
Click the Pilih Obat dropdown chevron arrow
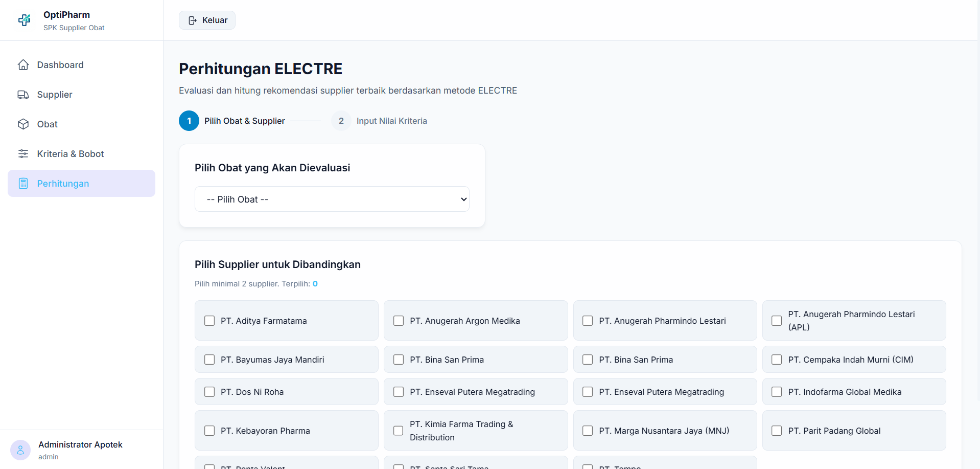pos(464,199)
